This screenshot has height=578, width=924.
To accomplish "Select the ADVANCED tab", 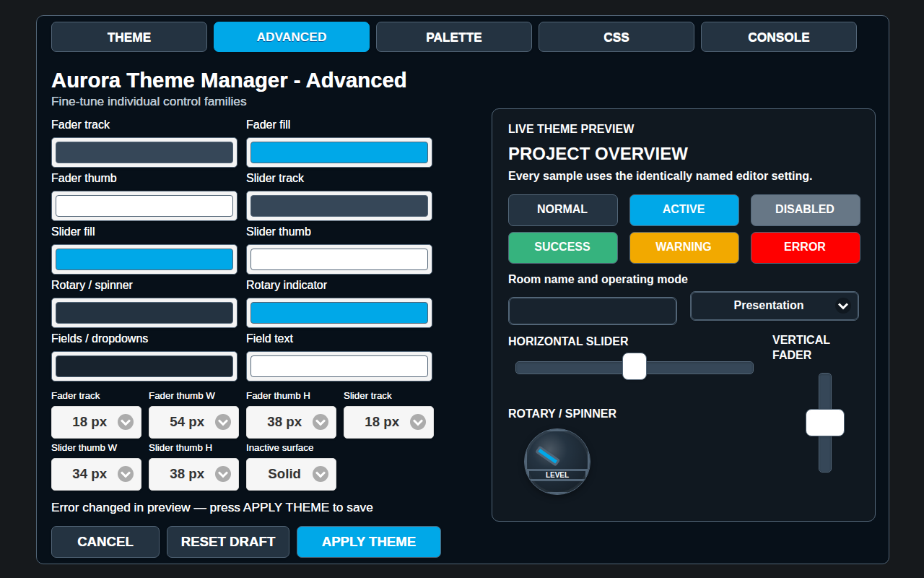I will [292, 37].
